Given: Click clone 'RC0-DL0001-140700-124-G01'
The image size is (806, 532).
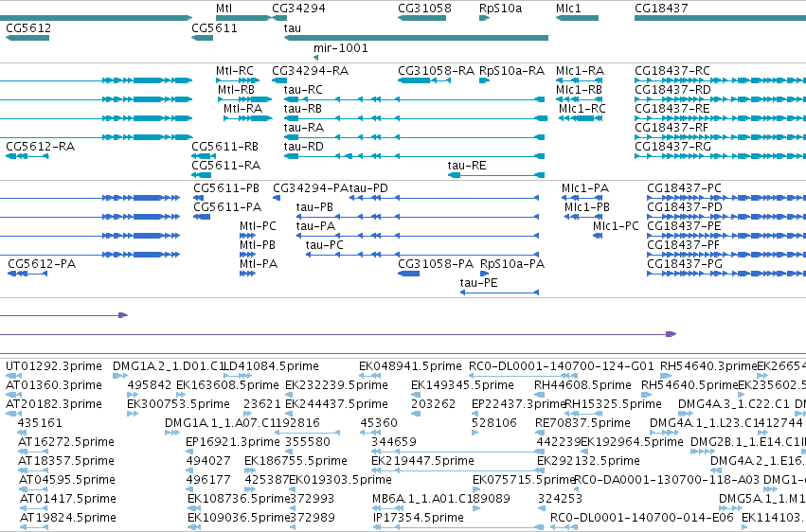Looking at the screenshot, I should (562, 366).
